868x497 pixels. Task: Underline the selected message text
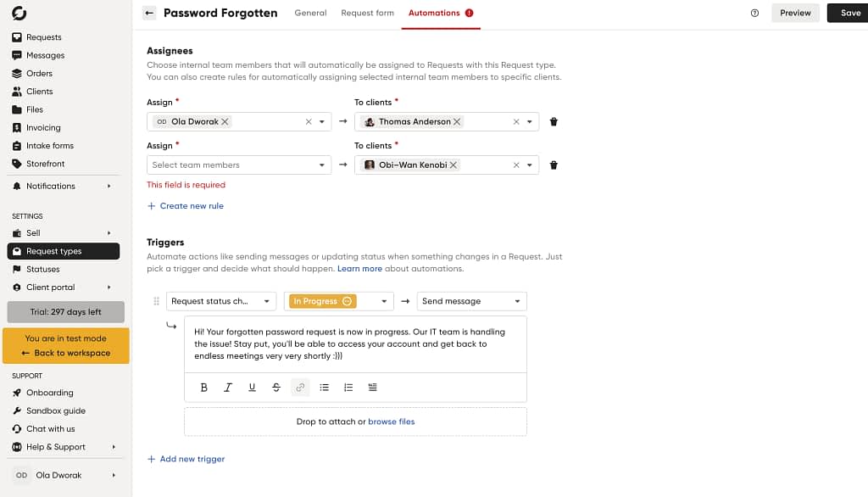pos(252,388)
